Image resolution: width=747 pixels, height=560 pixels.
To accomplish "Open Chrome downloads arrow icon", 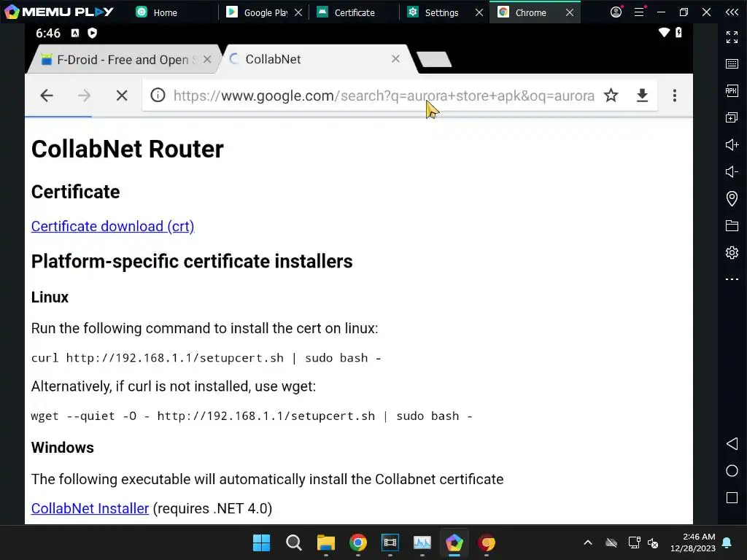I will point(642,96).
